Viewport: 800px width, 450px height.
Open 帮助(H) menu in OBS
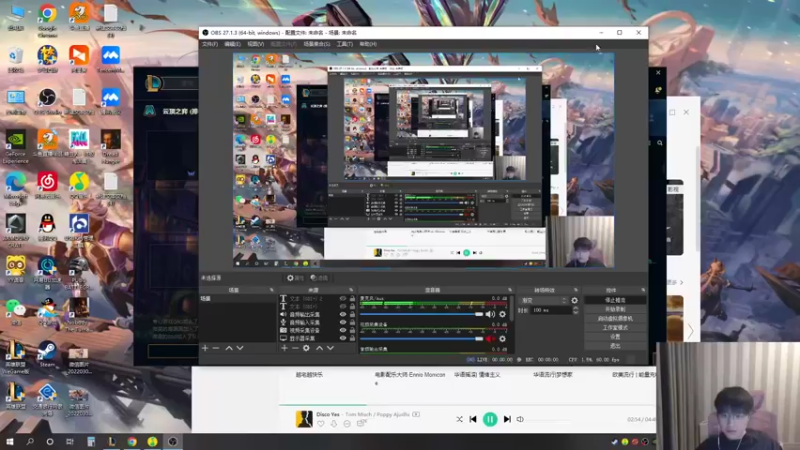(368, 44)
